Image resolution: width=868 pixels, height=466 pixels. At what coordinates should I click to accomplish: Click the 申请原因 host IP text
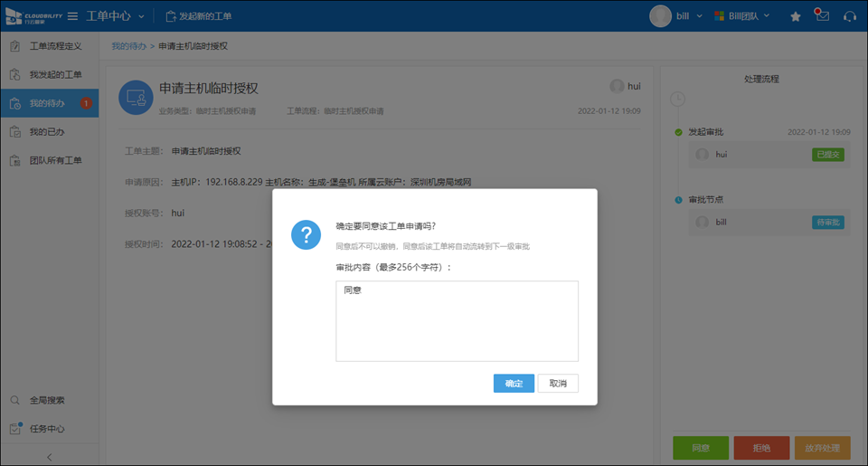(321, 182)
